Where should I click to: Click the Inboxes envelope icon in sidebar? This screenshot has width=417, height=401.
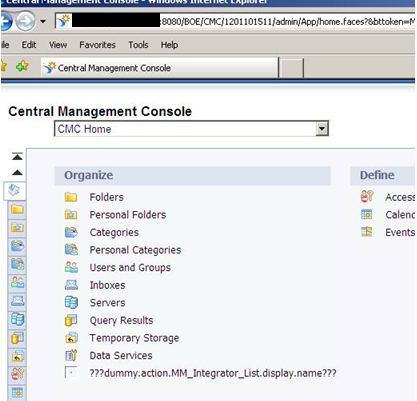point(17,301)
